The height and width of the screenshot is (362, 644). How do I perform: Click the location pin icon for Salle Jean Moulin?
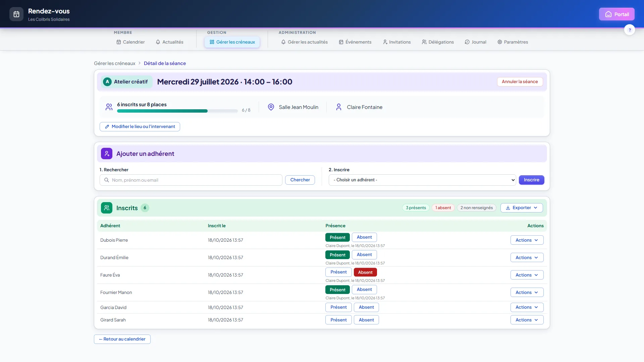pyautogui.click(x=271, y=107)
